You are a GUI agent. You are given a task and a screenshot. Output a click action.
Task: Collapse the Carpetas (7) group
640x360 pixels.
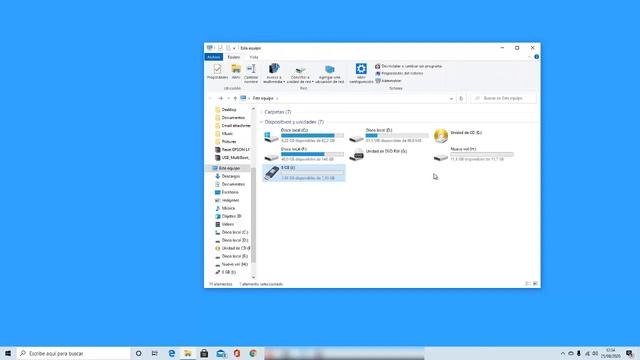[262, 112]
